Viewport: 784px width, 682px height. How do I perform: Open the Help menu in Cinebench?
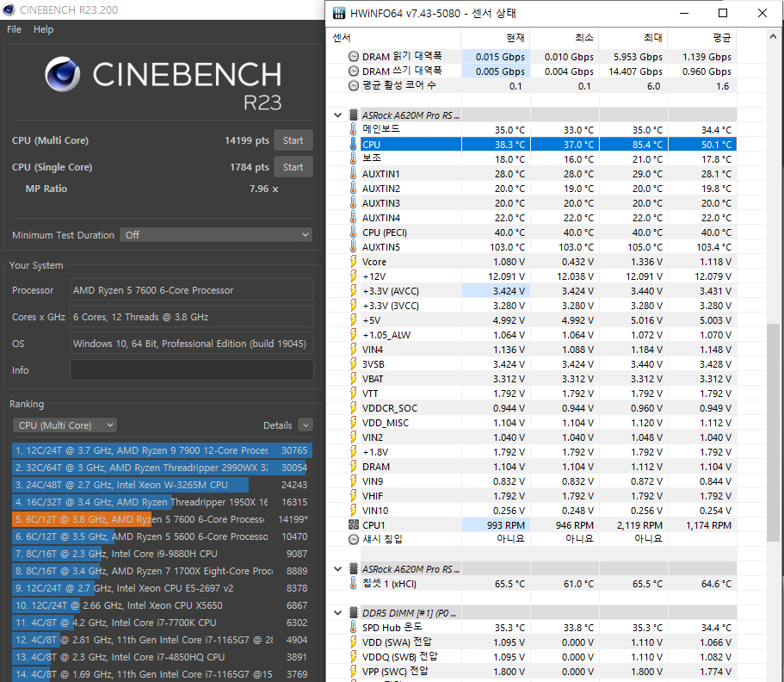(x=44, y=29)
